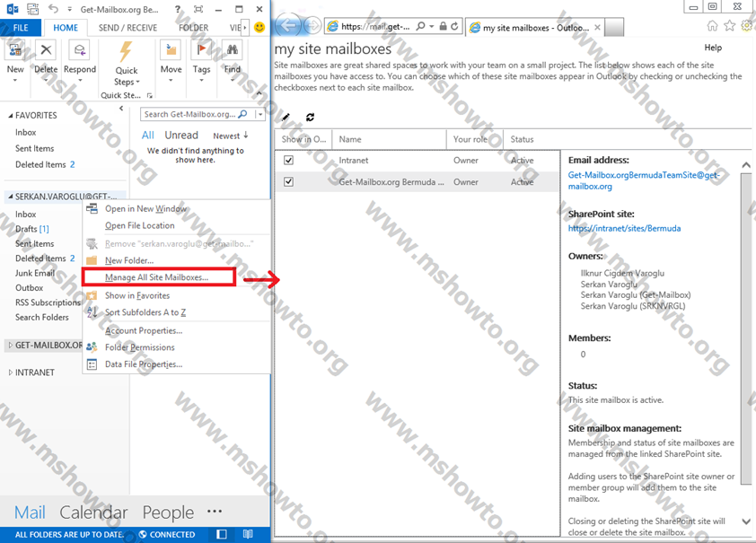Screen dimensions: 756x543
Task: Click the reload icon in address bar
Action: coord(454,26)
